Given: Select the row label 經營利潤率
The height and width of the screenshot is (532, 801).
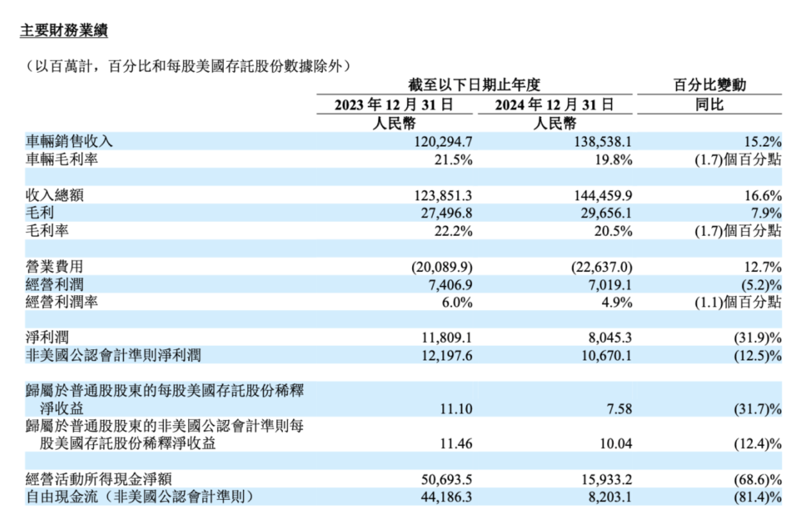Looking at the screenshot, I should coord(62,302).
